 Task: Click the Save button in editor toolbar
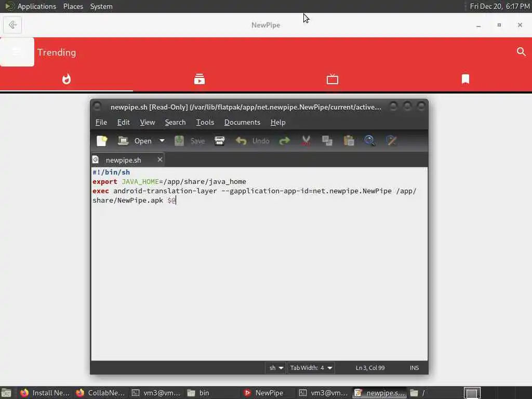[x=190, y=141]
